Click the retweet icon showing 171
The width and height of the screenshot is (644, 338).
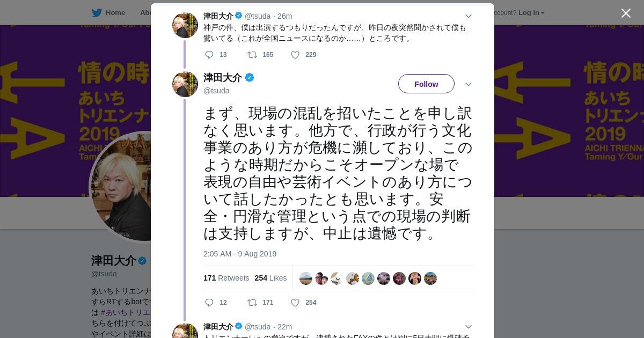click(252, 303)
